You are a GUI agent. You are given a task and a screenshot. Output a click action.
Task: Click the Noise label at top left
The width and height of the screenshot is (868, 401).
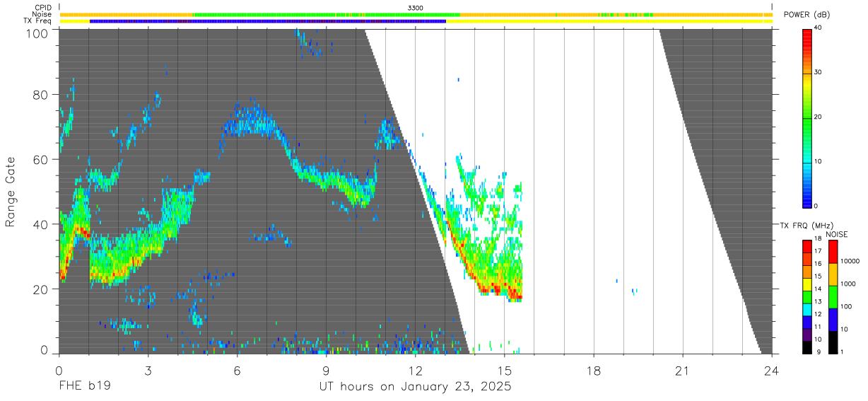[42, 14]
